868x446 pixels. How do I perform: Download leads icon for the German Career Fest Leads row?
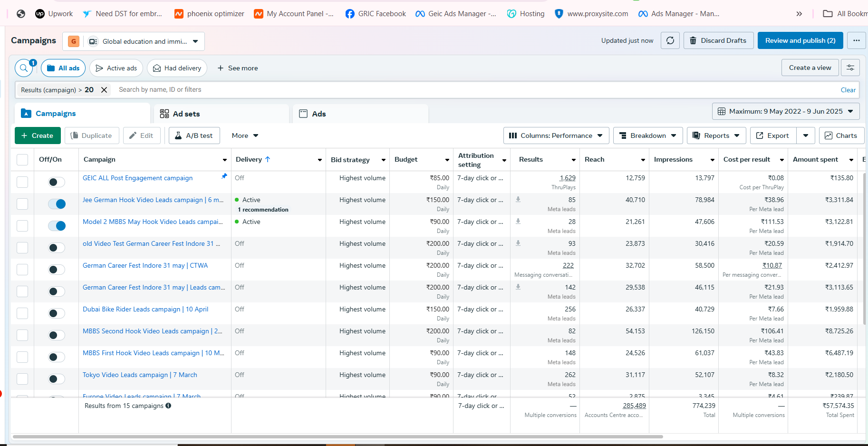tap(518, 287)
